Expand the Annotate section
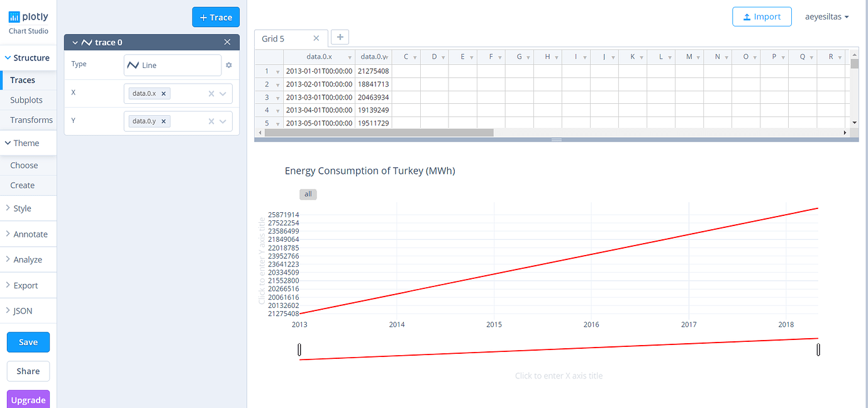868x408 pixels. (x=28, y=234)
